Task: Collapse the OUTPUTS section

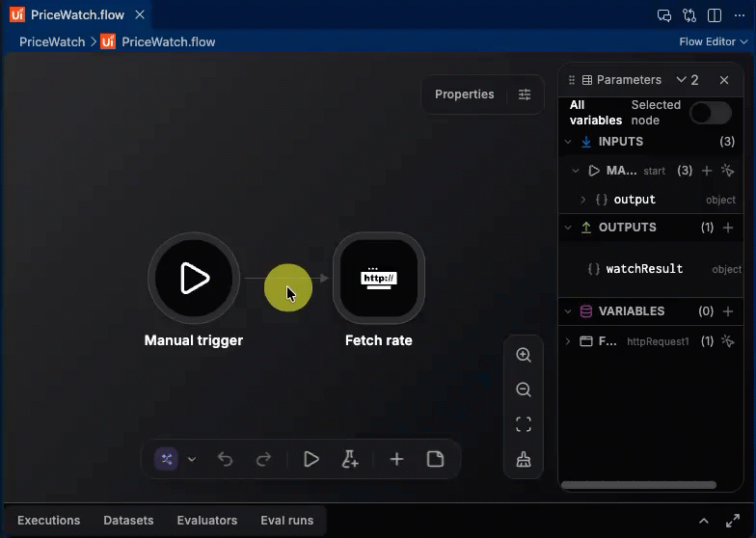Action: pyautogui.click(x=568, y=228)
